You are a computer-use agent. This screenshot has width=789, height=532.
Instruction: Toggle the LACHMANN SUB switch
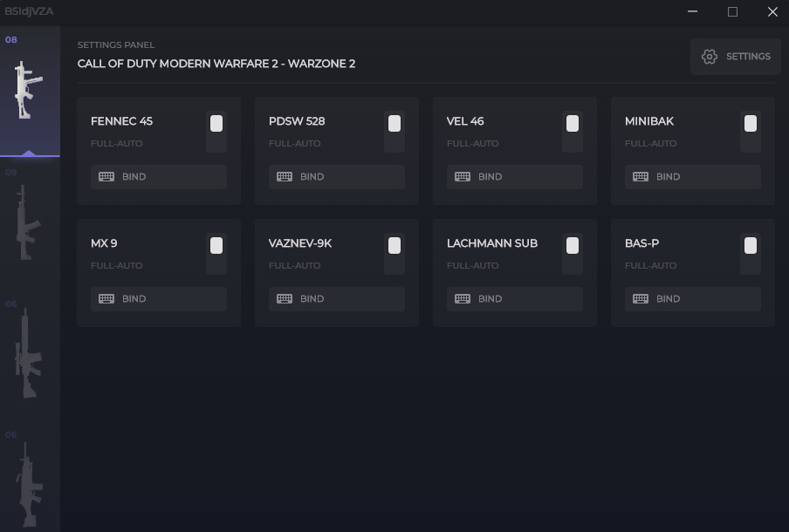[x=572, y=254]
